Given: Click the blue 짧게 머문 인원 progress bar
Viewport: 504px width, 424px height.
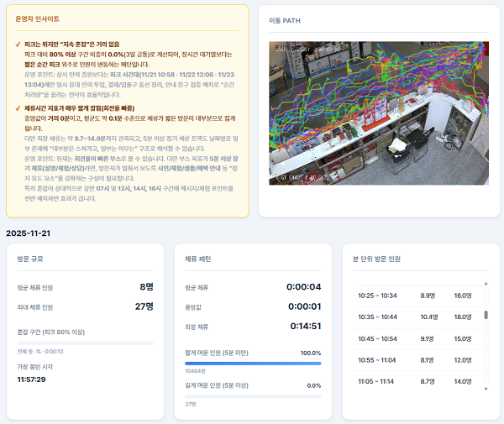Looking at the screenshot, I should click(x=253, y=364).
